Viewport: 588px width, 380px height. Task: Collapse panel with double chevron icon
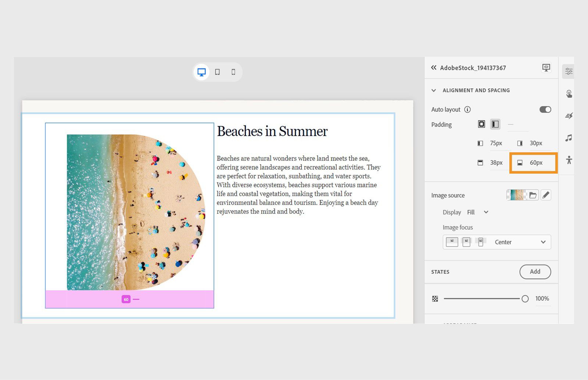(x=434, y=68)
